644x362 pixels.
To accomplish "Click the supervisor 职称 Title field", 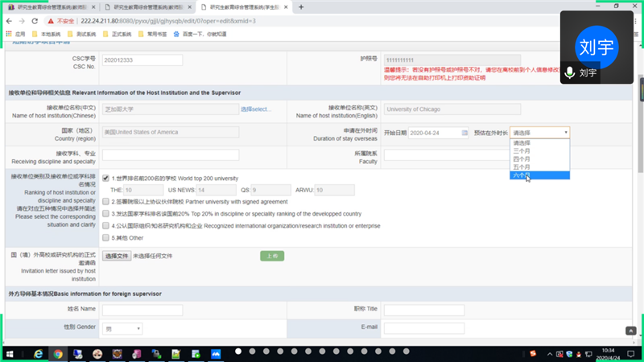I will click(424, 310).
